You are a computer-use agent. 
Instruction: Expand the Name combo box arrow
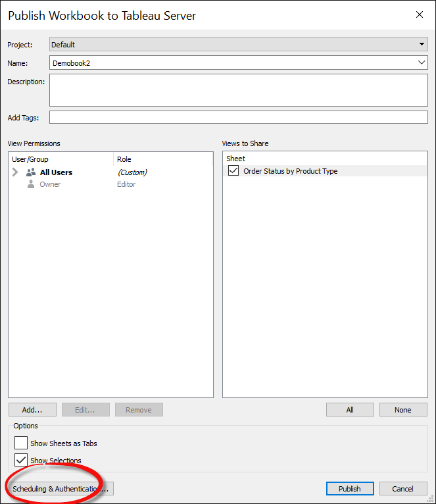422,63
